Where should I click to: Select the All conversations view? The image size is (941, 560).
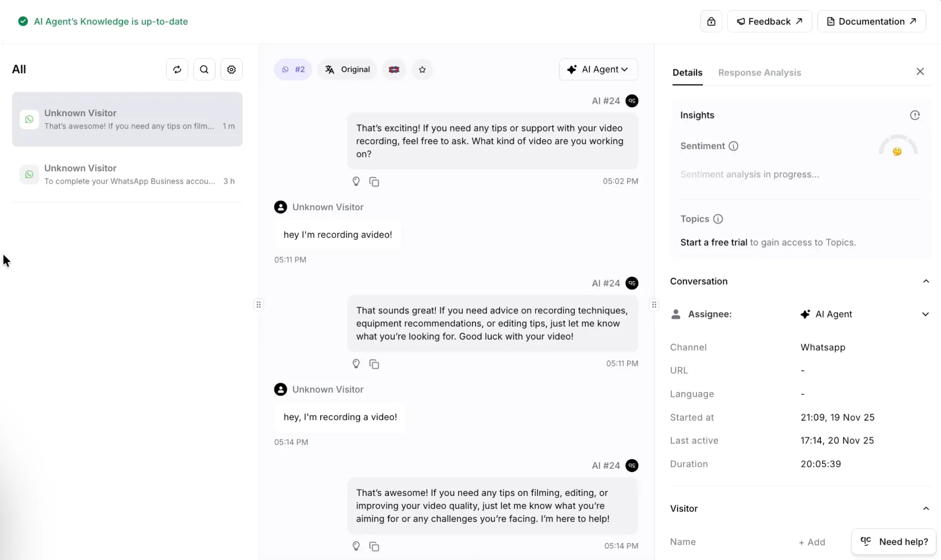pyautogui.click(x=19, y=69)
